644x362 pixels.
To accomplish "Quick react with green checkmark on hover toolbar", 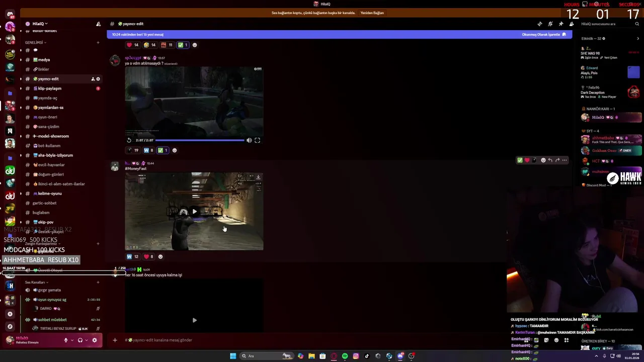I will click(520, 160).
